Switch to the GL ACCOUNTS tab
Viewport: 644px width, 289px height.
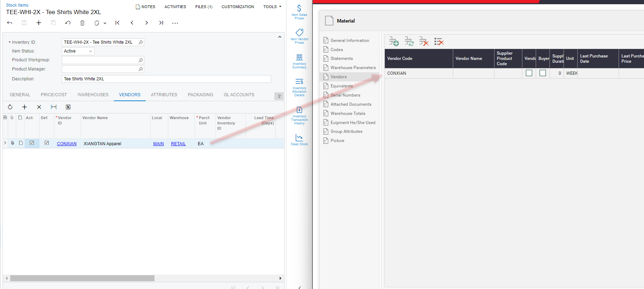tap(239, 95)
